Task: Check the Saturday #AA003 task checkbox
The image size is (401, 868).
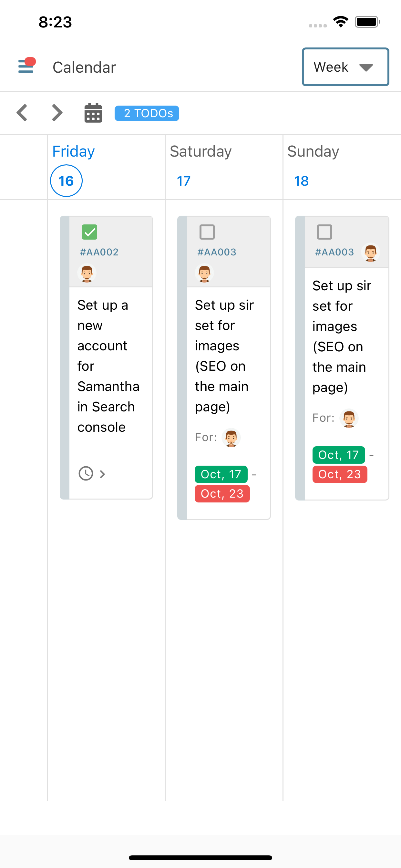Action: (x=207, y=232)
